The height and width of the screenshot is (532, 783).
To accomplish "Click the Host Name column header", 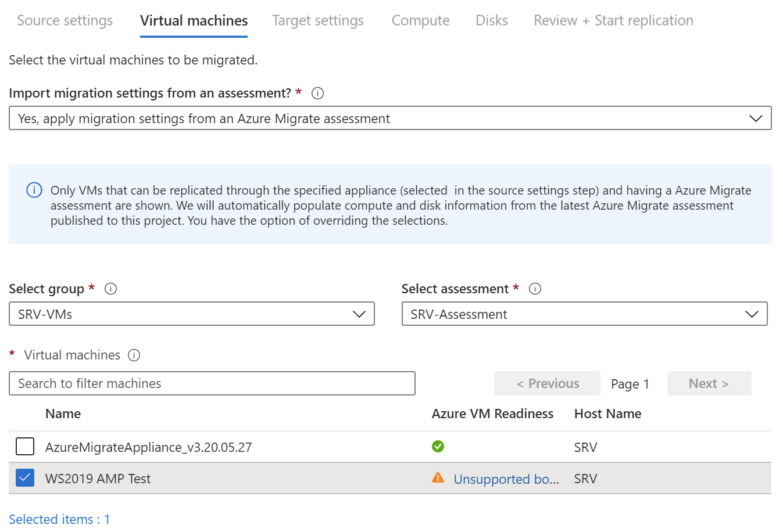I will click(608, 414).
